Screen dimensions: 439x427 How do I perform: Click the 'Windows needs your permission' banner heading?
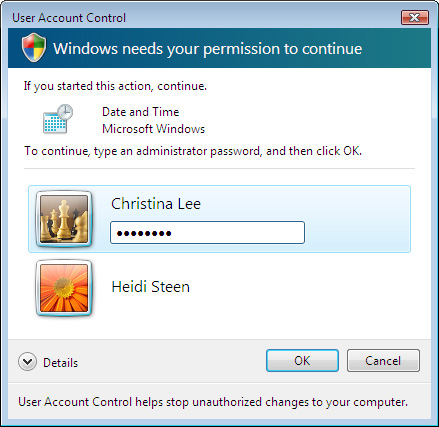coord(208,49)
